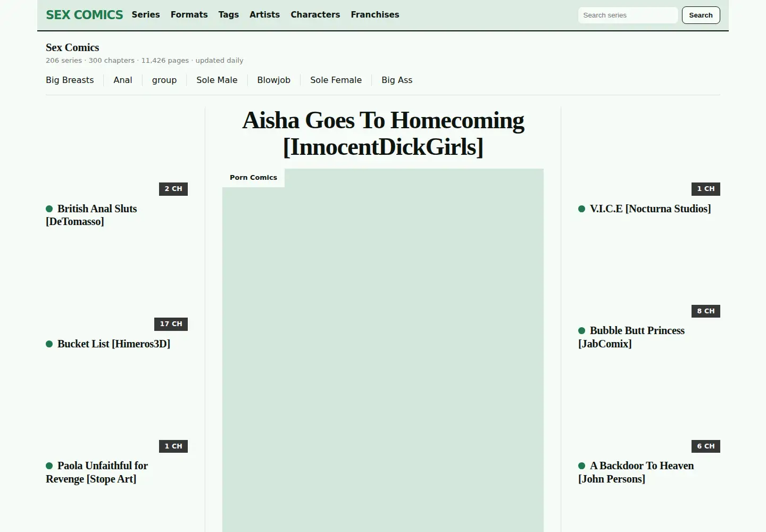766x532 pixels.
Task: Open the Formats navigation menu item
Action: tap(189, 15)
